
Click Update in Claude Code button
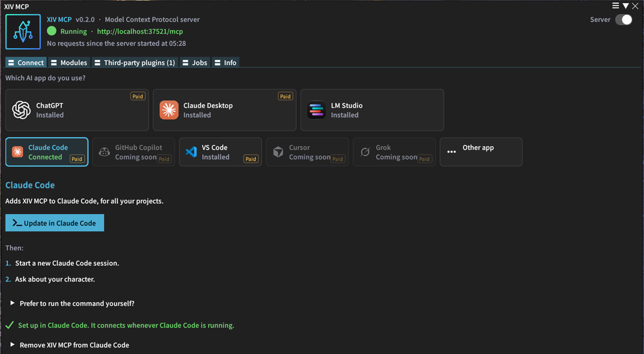tap(55, 223)
